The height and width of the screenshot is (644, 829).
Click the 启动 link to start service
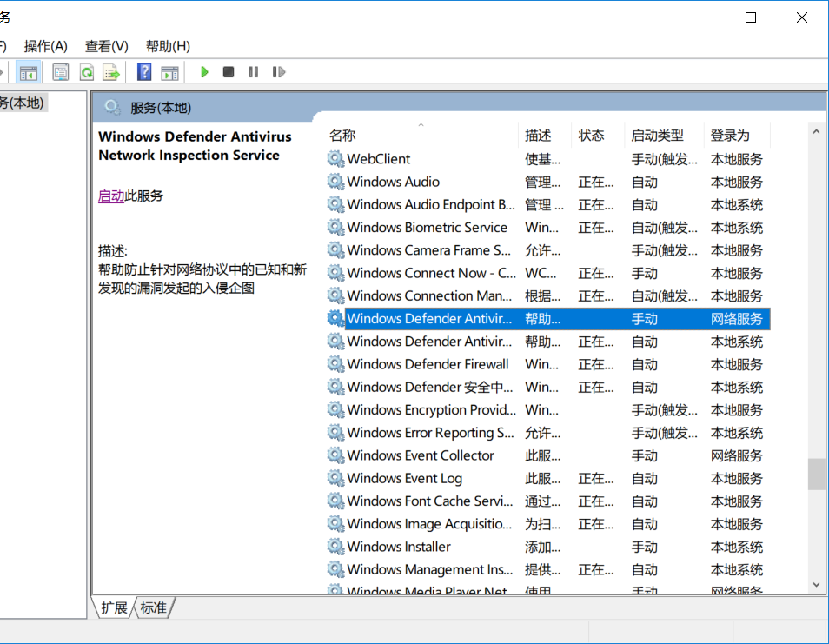[x=111, y=196]
